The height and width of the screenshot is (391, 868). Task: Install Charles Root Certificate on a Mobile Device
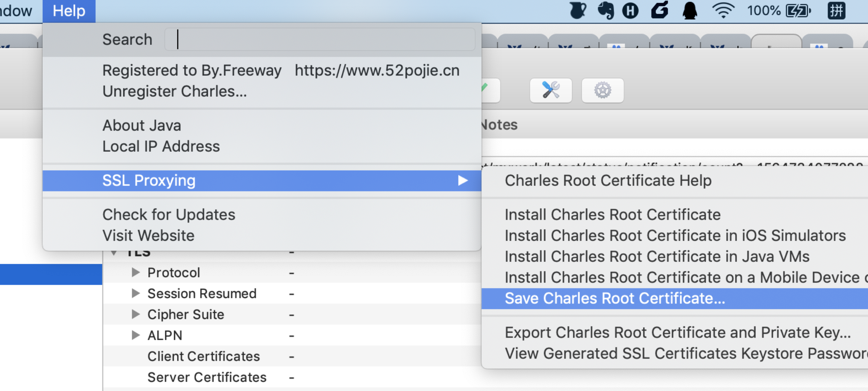pos(675,277)
